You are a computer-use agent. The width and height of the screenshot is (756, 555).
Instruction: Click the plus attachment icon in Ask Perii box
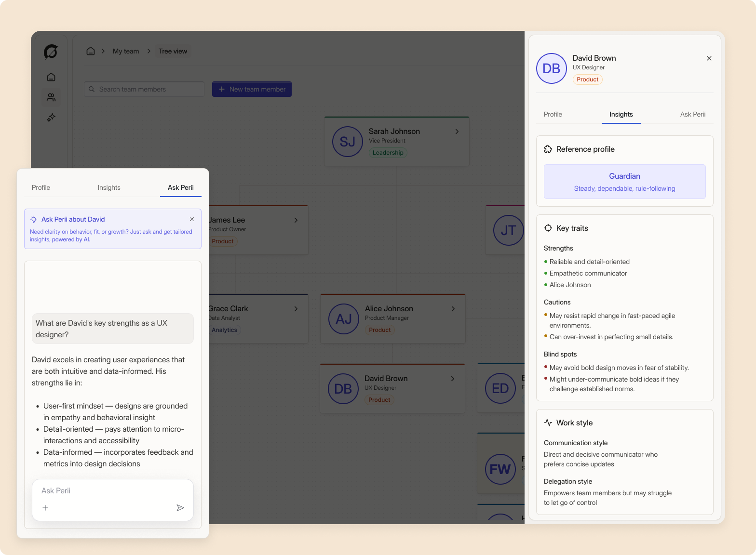[x=45, y=508]
